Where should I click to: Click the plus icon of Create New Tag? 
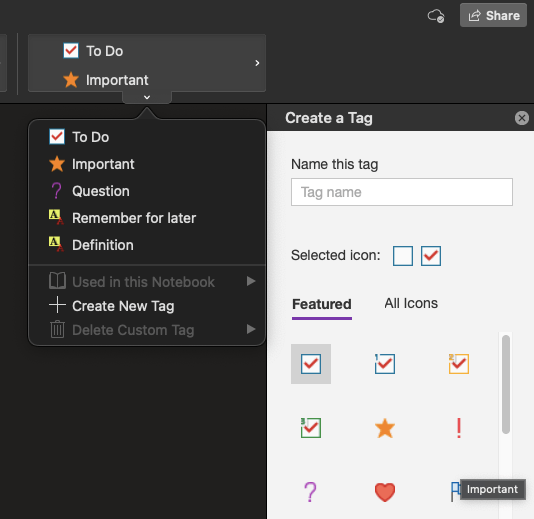coord(57,305)
